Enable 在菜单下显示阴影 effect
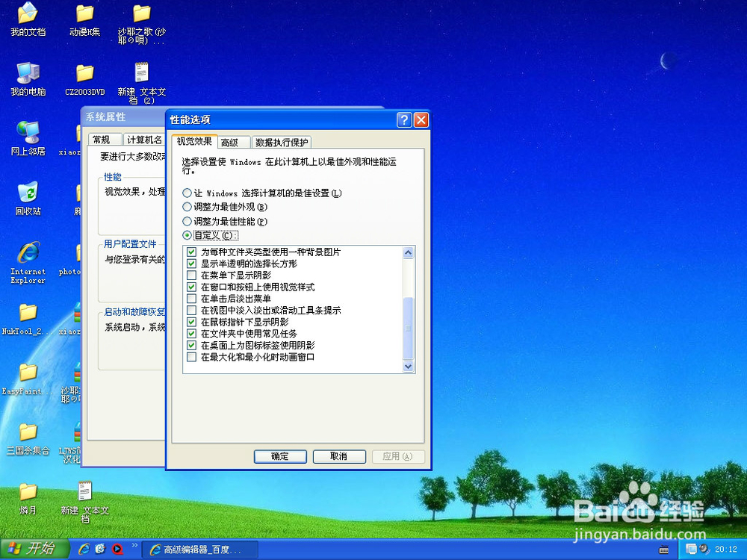Viewport: 747px width, 560px height. click(x=192, y=275)
